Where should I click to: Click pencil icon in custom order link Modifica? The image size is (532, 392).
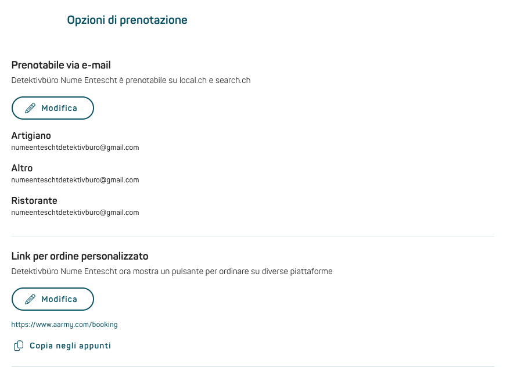pyautogui.click(x=30, y=299)
